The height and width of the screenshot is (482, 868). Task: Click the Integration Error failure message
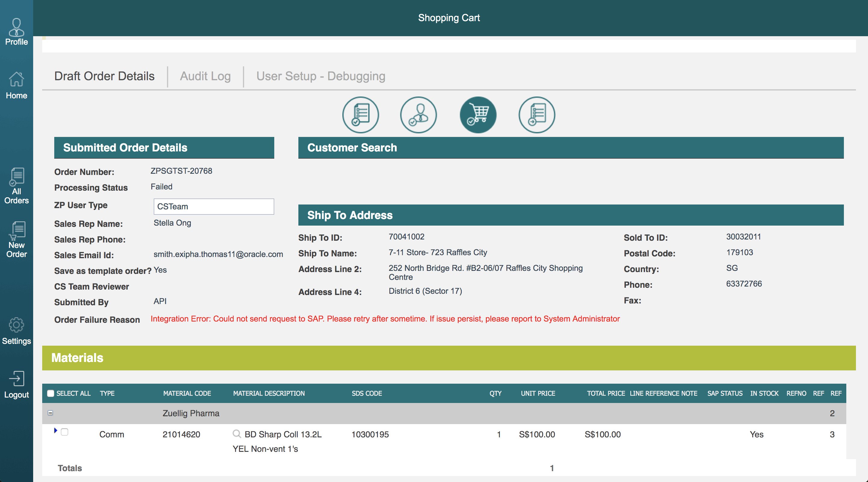click(x=385, y=319)
